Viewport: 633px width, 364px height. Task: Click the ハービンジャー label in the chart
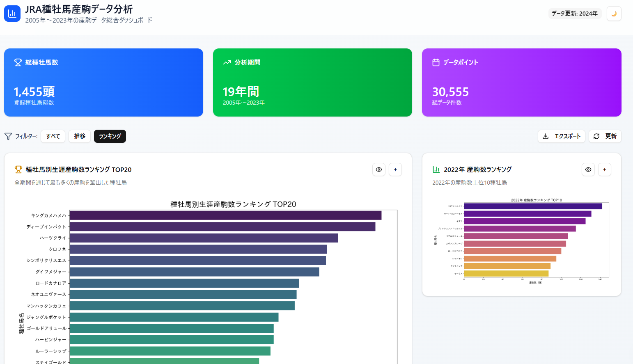click(x=51, y=340)
